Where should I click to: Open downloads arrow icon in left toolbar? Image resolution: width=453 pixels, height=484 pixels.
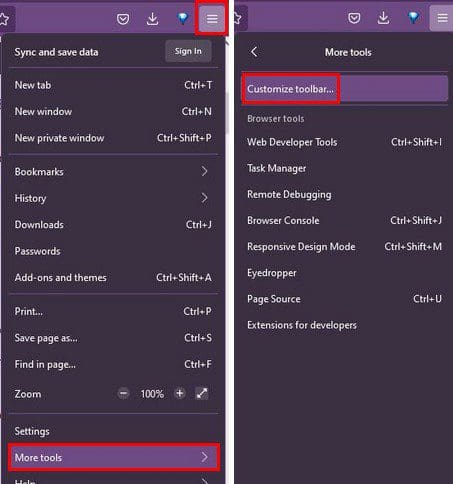[152, 19]
